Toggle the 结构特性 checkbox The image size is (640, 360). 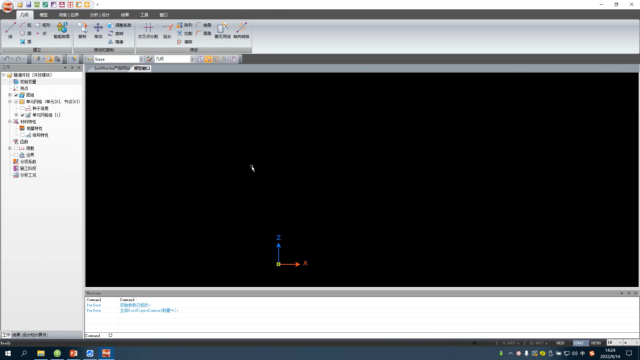pos(22,135)
